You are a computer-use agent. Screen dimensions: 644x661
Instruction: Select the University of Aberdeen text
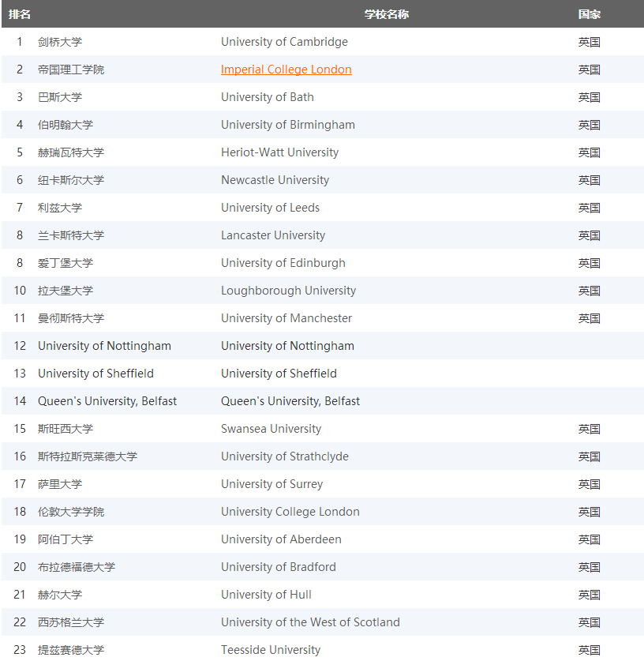(281, 539)
